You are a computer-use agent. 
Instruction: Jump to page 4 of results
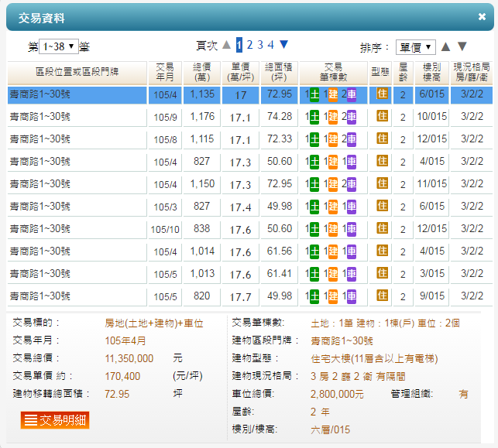click(271, 45)
